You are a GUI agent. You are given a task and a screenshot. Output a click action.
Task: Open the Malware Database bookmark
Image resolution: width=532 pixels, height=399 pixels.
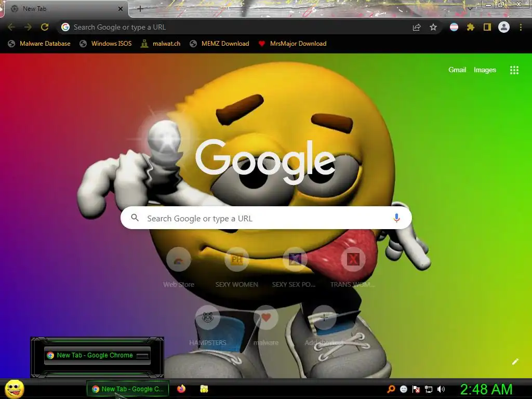pos(39,44)
